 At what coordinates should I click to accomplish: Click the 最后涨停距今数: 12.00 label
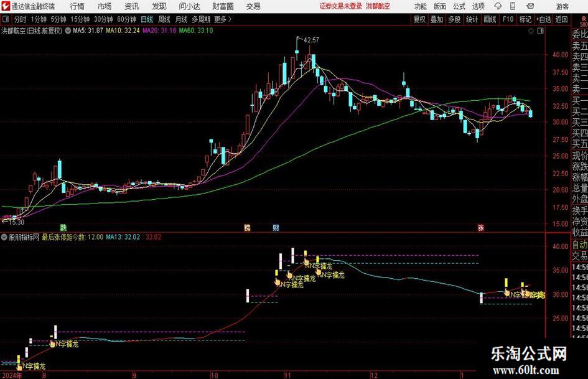(72, 237)
